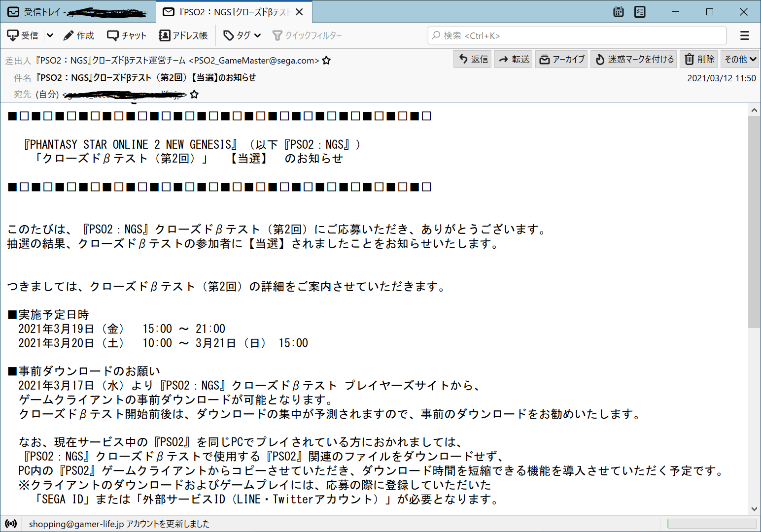
Task: Open the チャット chat button
Action: [x=127, y=35]
